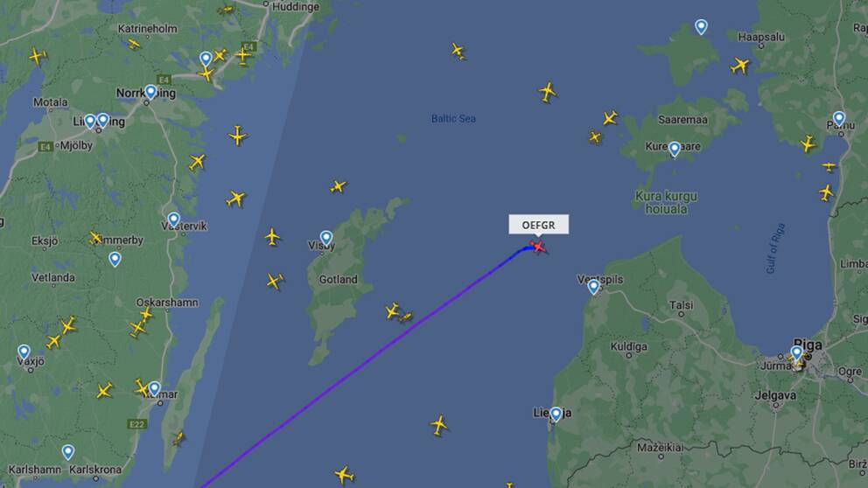Select the airport pin on Hiiumaa island
This screenshot has height=488, width=868.
702,26
